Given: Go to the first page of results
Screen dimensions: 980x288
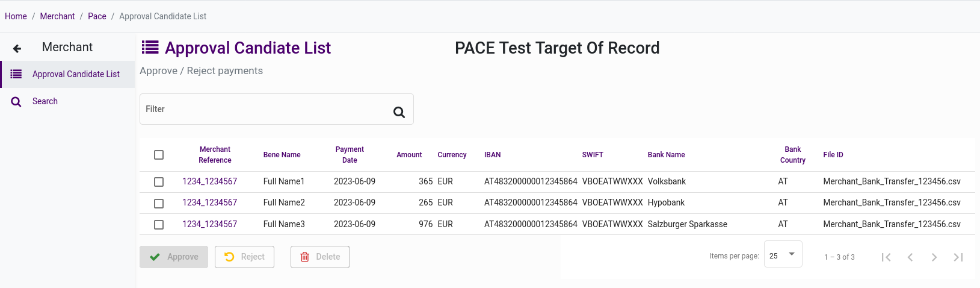Looking at the screenshot, I should click(x=886, y=257).
